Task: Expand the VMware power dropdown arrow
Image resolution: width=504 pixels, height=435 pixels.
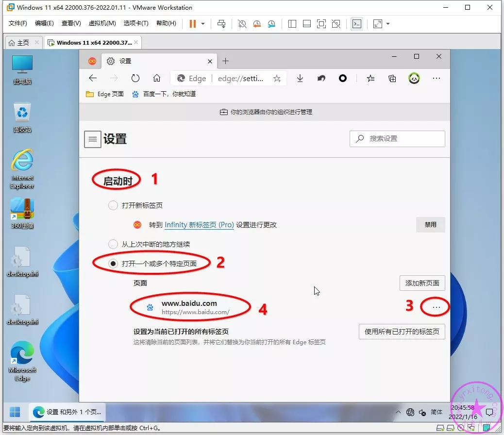Action: (x=203, y=23)
